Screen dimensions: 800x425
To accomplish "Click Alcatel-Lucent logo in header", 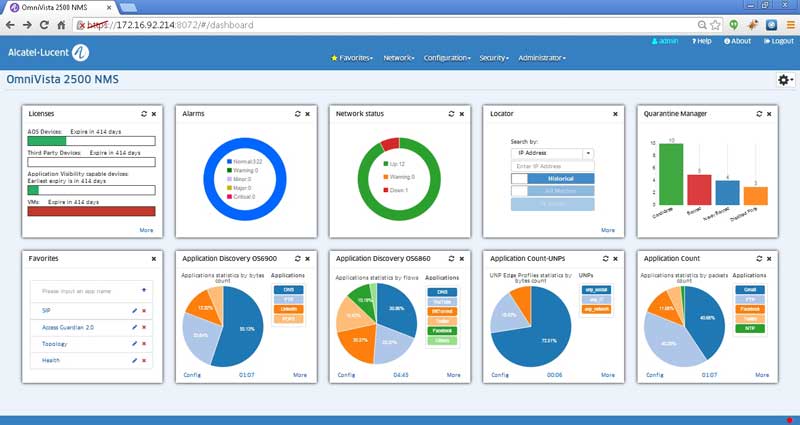I will 48,52.
